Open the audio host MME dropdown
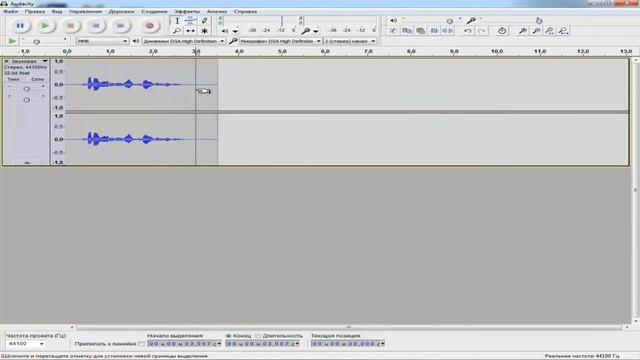This screenshot has height=360, width=640. [x=102, y=41]
